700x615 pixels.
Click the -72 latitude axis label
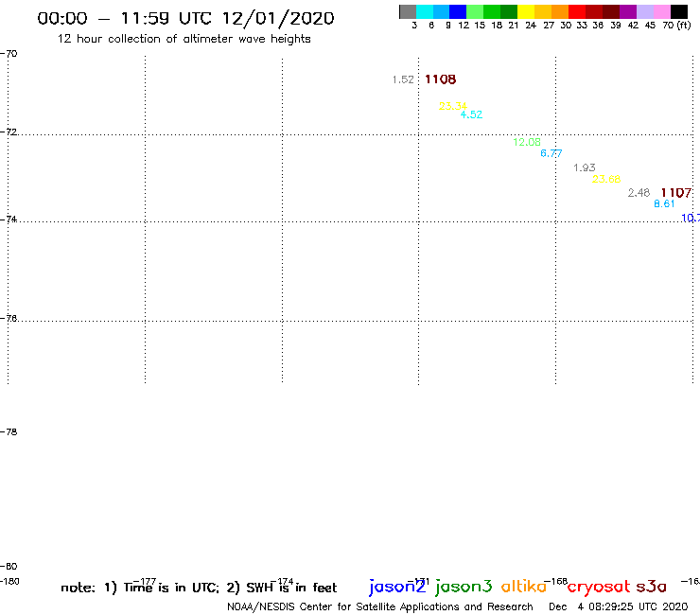pyautogui.click(x=9, y=132)
